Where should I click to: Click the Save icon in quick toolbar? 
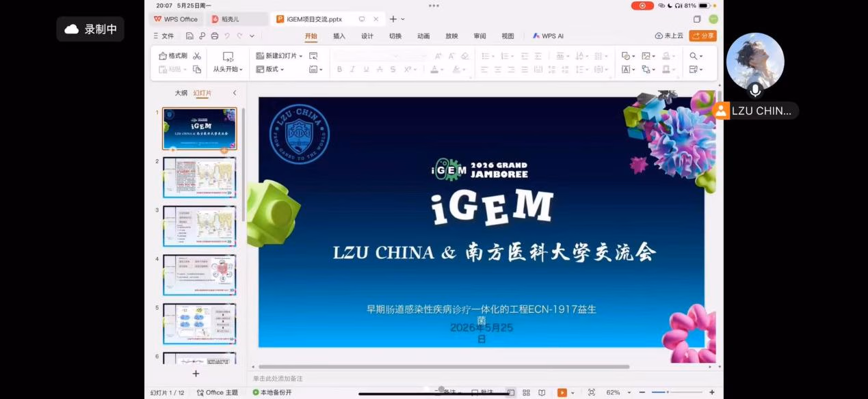click(x=189, y=36)
